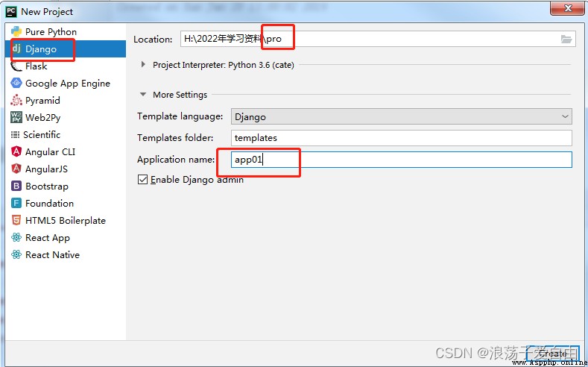This screenshot has width=588, height=367.
Task: Toggle Enable Django admin checkbox
Action: (x=142, y=179)
